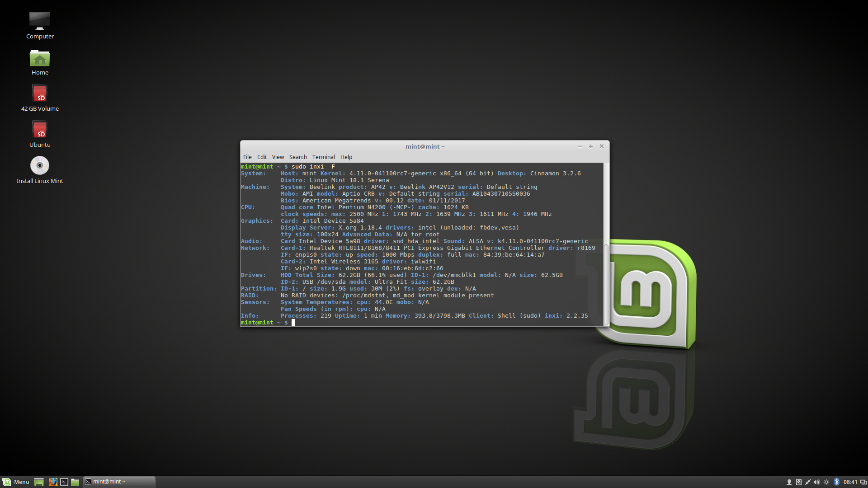
Task: Click the MAC '84:39:be:64:14:a7' text
Action: (x=514, y=255)
